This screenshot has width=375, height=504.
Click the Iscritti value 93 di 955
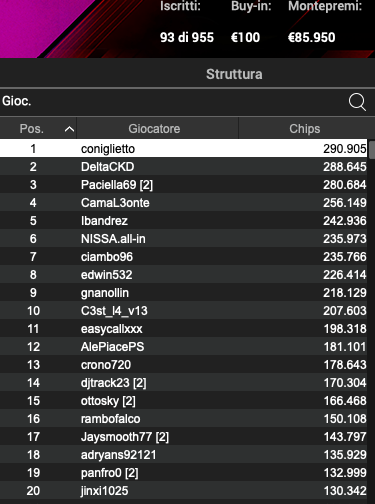pyautogui.click(x=187, y=37)
